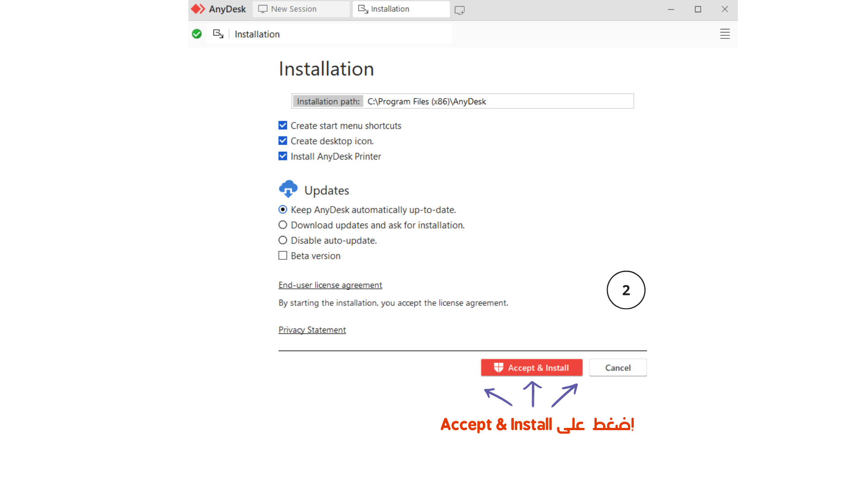Select Keep AnyDesk automatically up-to-date

(283, 210)
